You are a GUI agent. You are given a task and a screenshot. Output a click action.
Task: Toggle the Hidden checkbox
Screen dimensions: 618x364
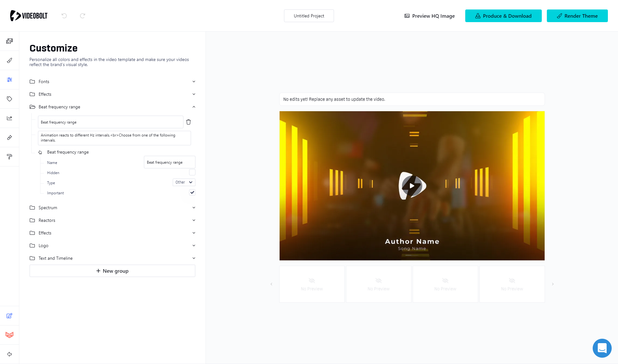tap(192, 172)
